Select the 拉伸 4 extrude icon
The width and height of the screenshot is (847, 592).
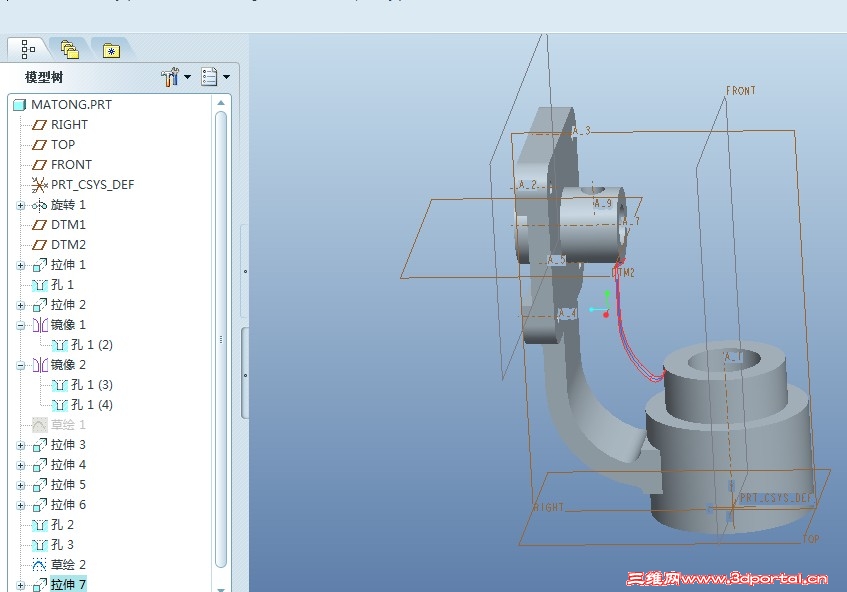[39, 465]
